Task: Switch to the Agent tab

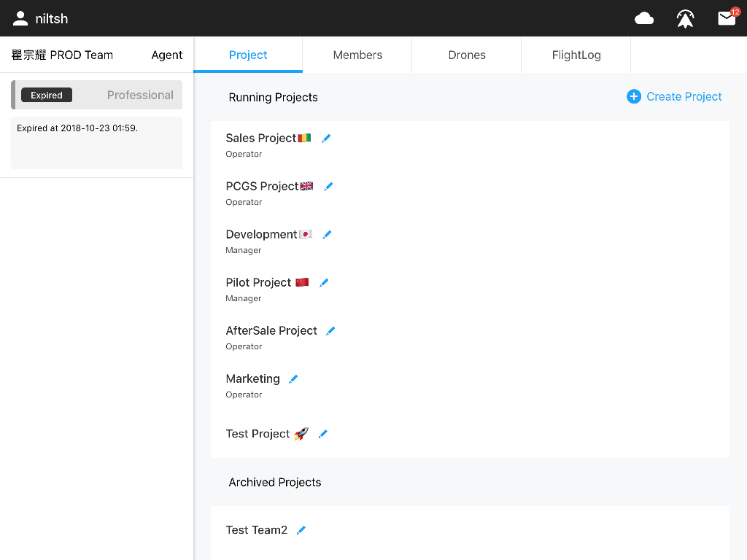Action: (x=167, y=55)
